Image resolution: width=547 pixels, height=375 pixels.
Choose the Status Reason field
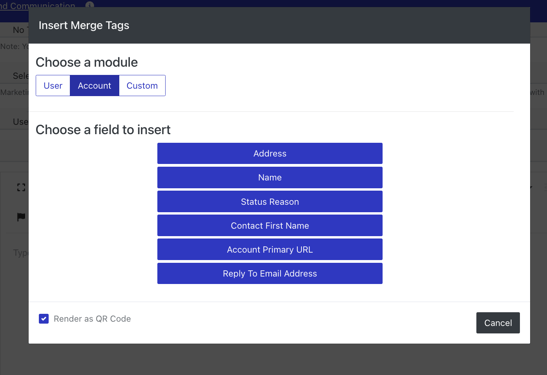click(270, 202)
